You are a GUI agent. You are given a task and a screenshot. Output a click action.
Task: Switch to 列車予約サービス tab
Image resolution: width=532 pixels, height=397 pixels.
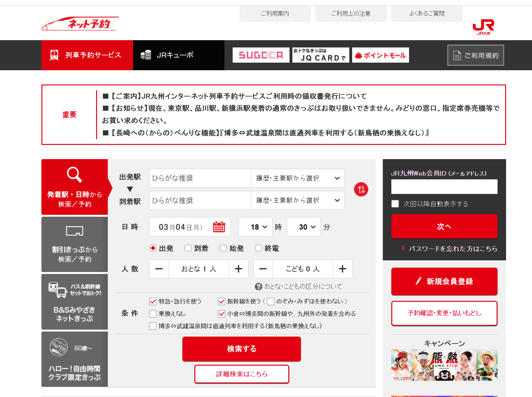[87, 55]
